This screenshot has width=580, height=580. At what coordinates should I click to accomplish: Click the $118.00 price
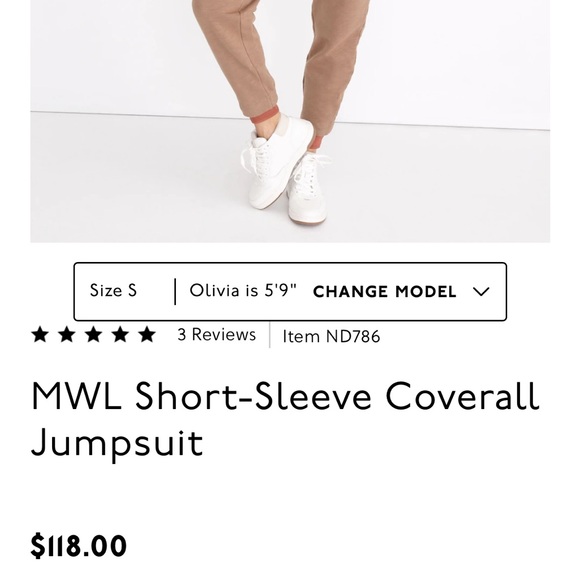(x=79, y=545)
